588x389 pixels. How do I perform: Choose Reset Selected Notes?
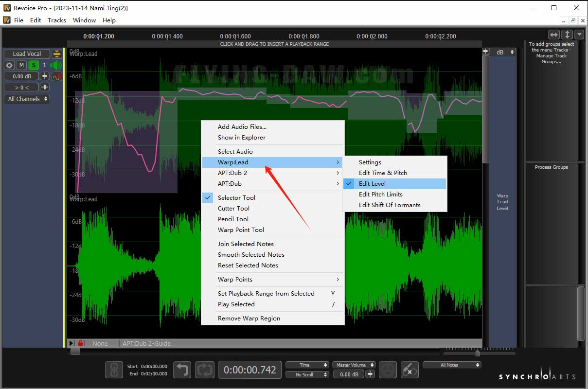click(273, 265)
